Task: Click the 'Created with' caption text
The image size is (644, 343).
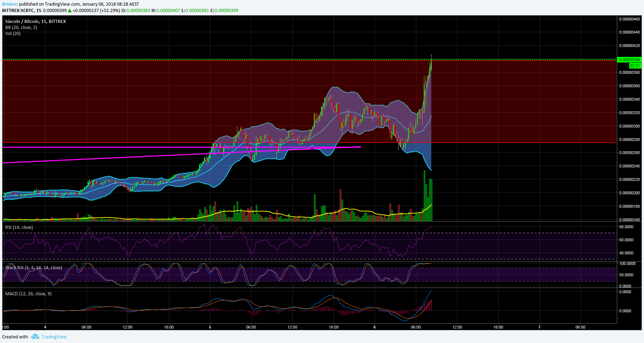Action: click(15, 337)
